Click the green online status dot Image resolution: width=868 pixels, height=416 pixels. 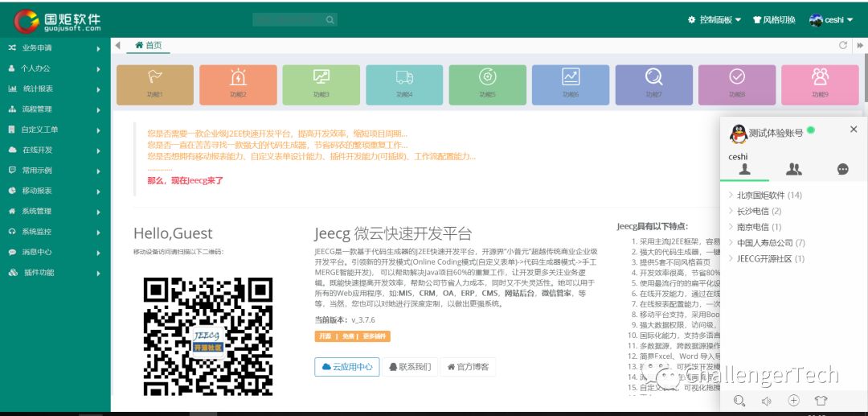coord(811,130)
